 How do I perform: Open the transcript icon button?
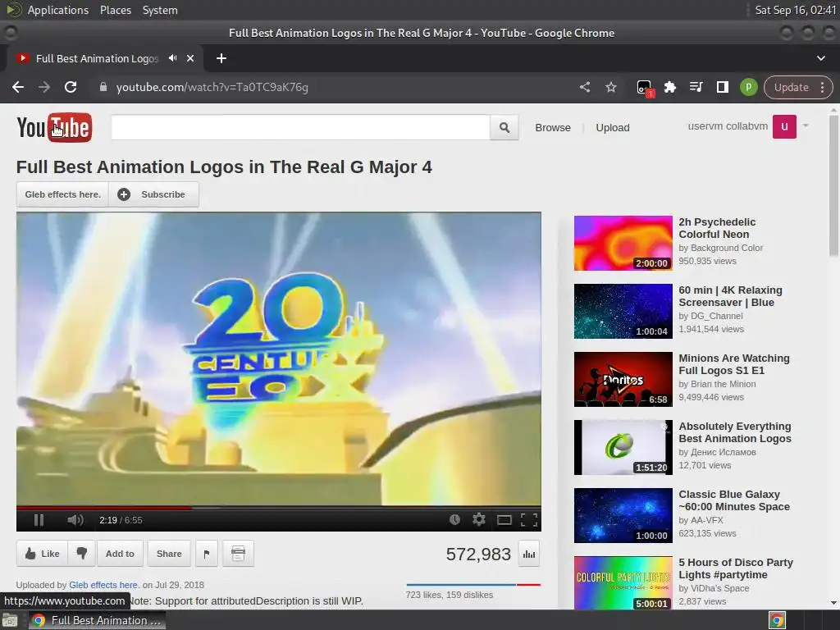point(238,554)
